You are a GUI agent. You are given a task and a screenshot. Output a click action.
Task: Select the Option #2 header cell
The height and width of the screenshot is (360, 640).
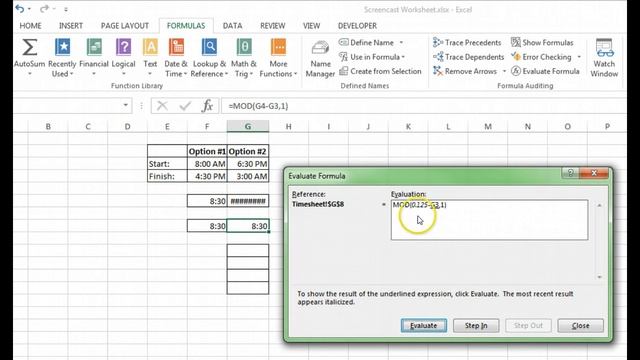[x=248, y=151]
